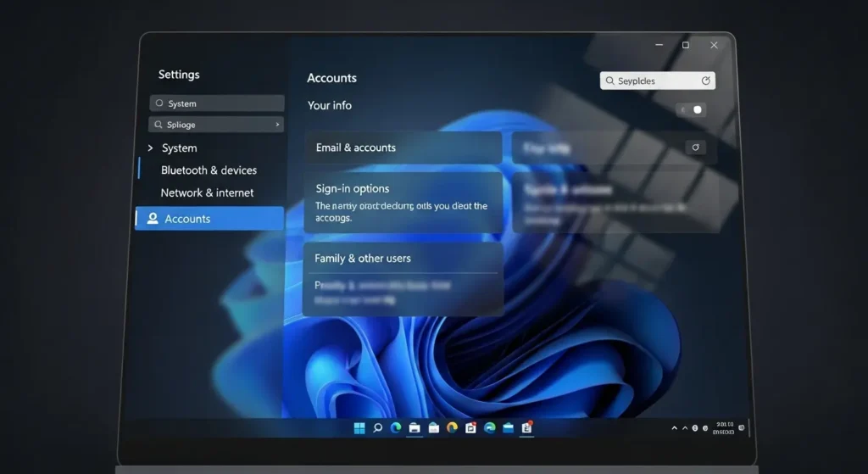The image size is (868, 474).
Task: Click the Your info heading
Action: pyautogui.click(x=330, y=105)
